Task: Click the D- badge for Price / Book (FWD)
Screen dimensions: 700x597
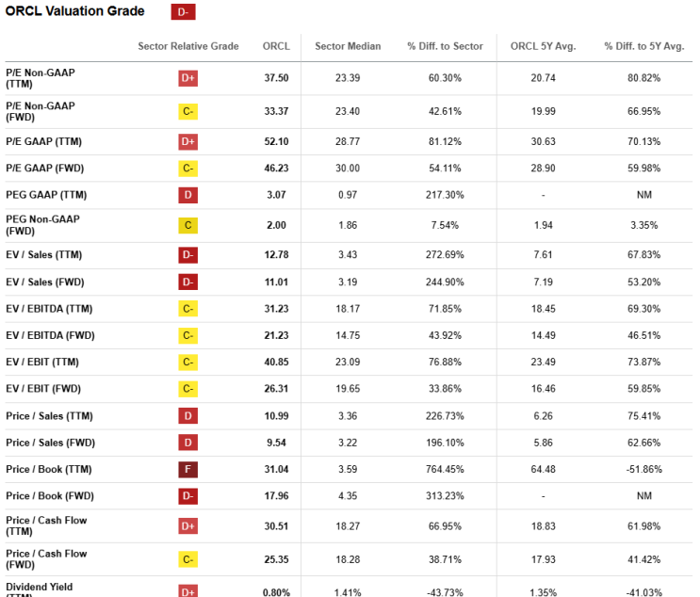Action: click(x=187, y=495)
